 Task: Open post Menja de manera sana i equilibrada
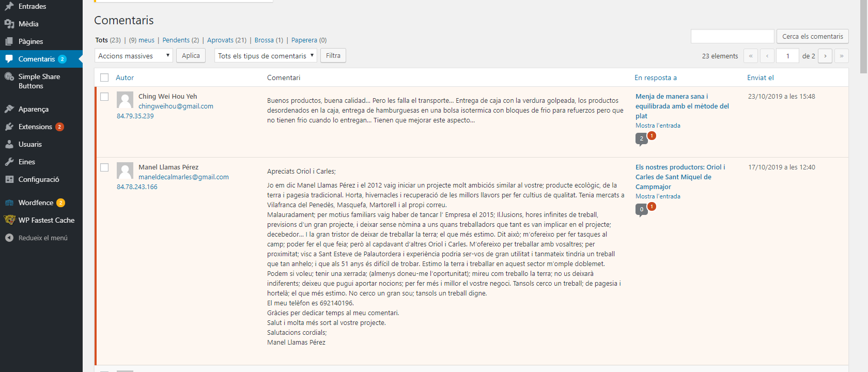[x=682, y=106]
